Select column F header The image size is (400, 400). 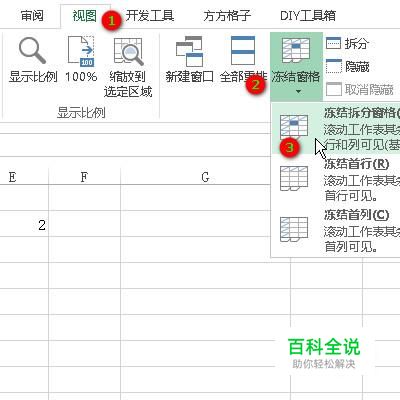point(85,177)
